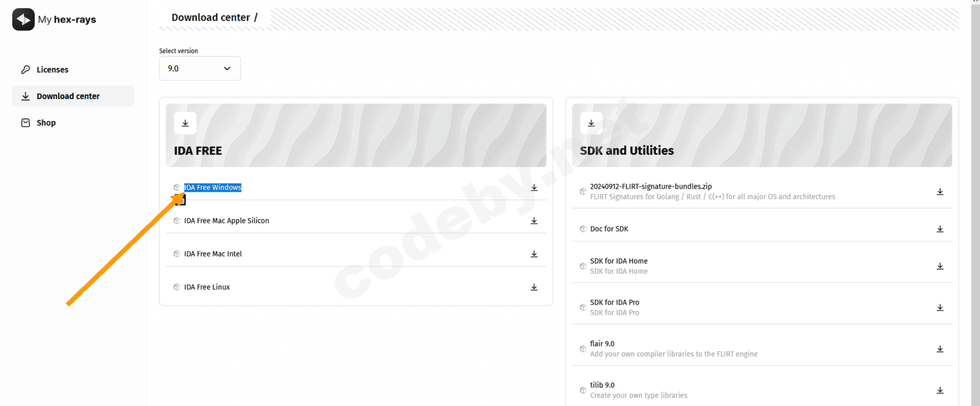
Task: Click download icon for SDK for IDA Home
Action: (940, 266)
